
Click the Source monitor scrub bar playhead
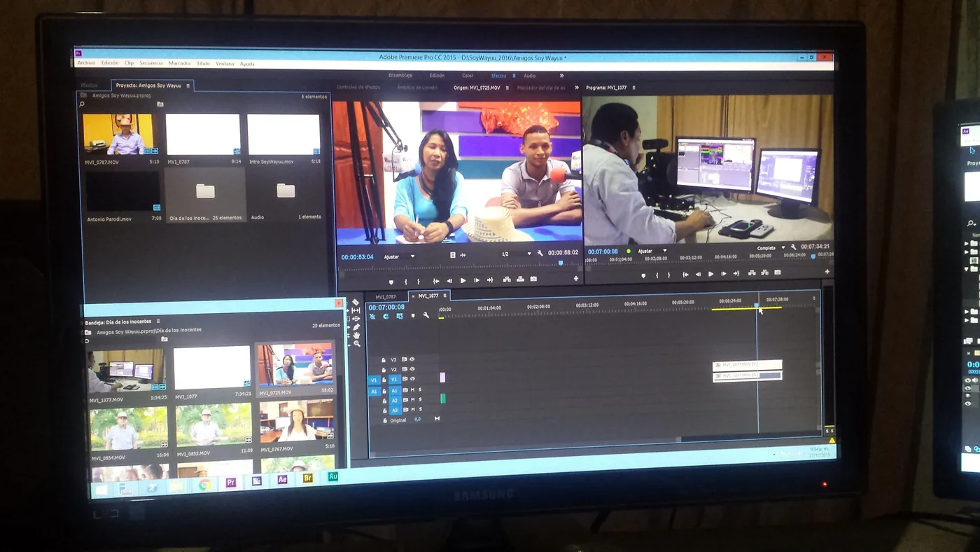[560, 263]
